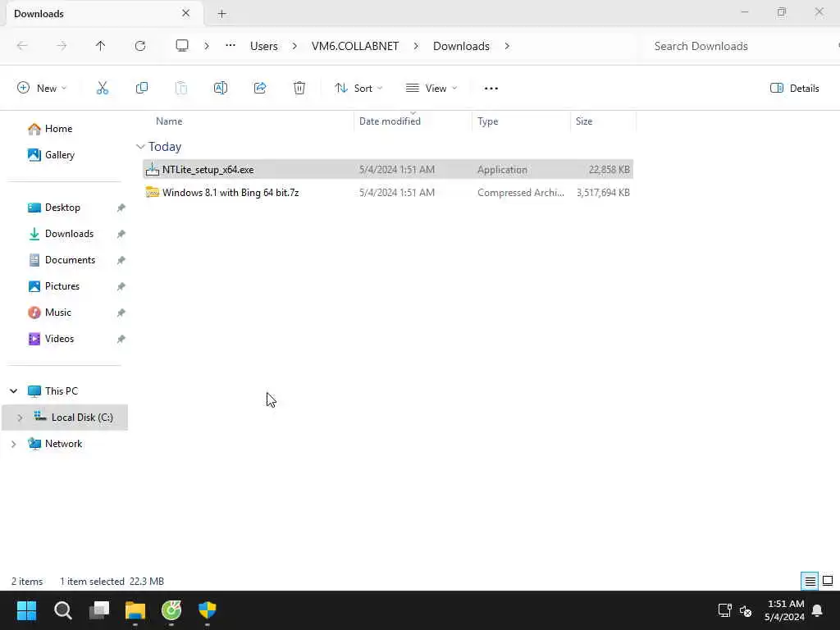Unpin Desktop from Quick access
This screenshot has width=840, height=630.
click(121, 208)
